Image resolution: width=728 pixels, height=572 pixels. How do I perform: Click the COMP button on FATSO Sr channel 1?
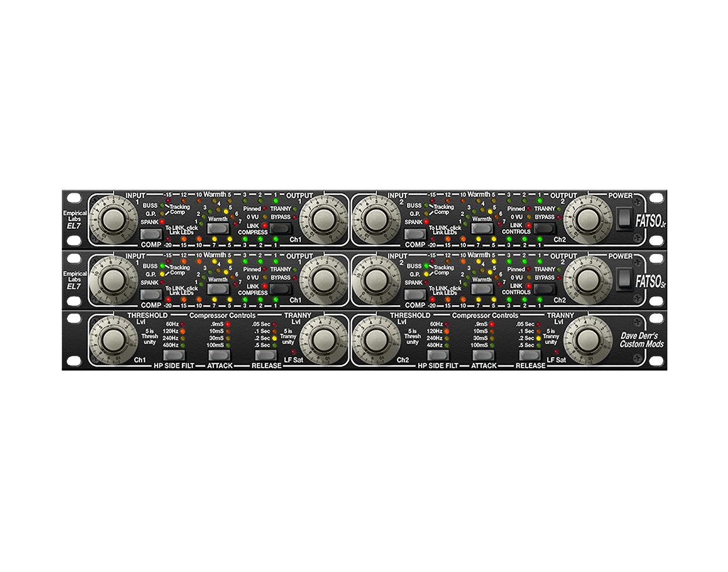click(x=151, y=295)
